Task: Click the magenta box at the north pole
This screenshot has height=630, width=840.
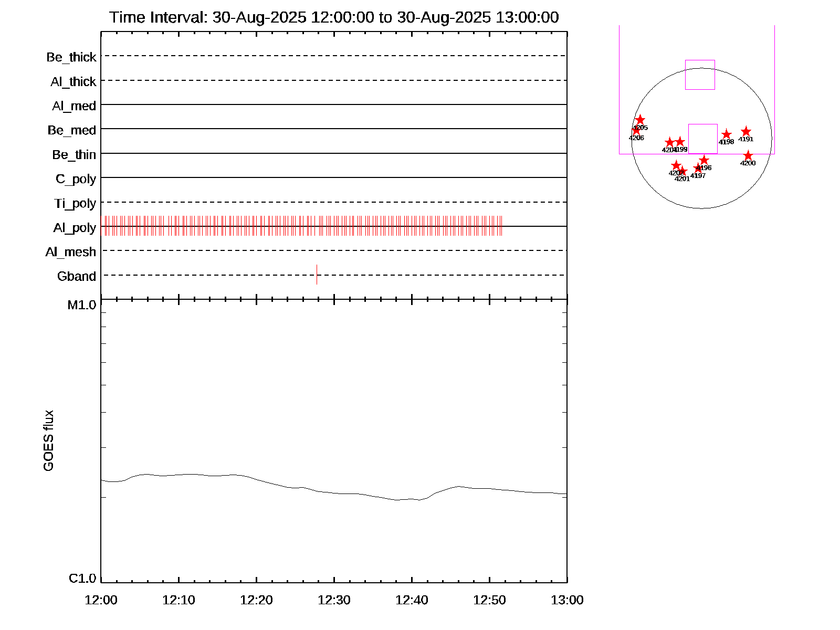Action: point(700,75)
